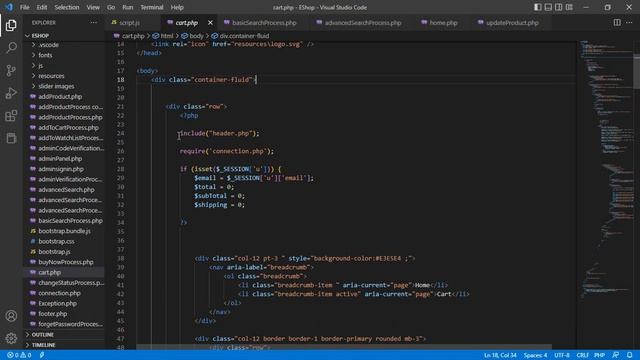The height and width of the screenshot is (360, 640).
Task: Split the editor to the right
Action: click(x=617, y=23)
